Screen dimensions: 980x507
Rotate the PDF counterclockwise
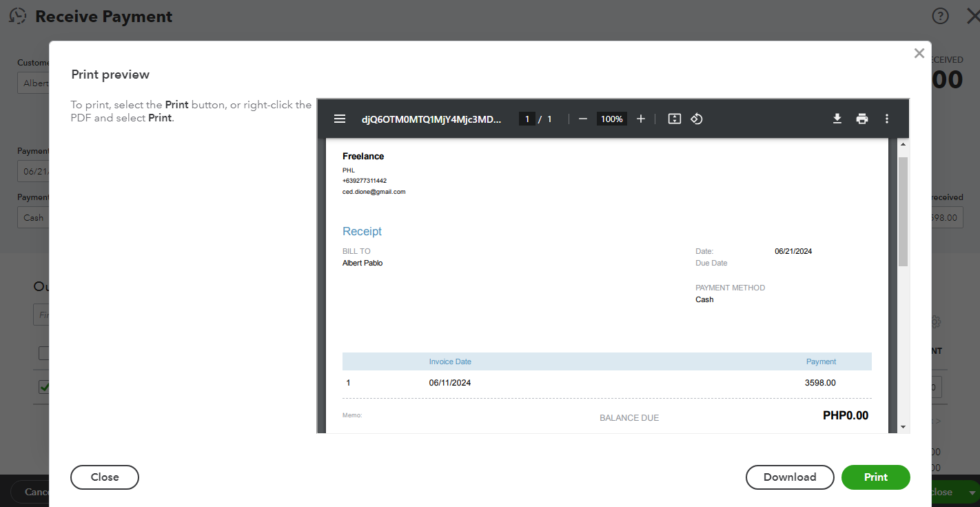pos(696,119)
